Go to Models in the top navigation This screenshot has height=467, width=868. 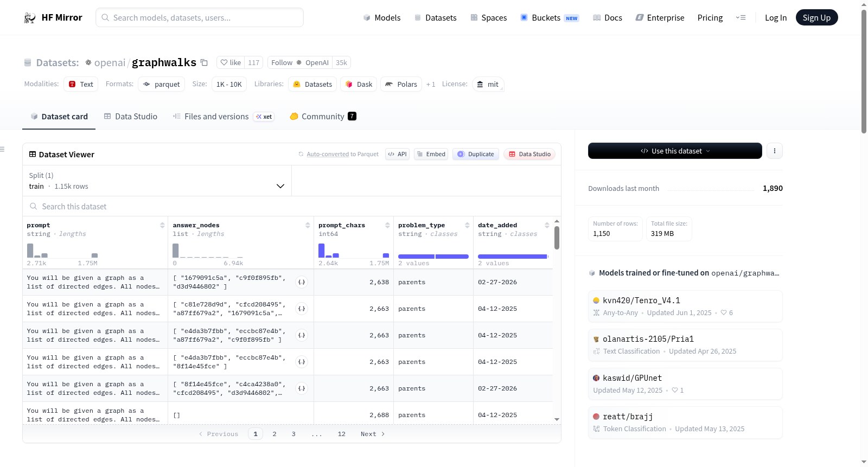coord(382,18)
